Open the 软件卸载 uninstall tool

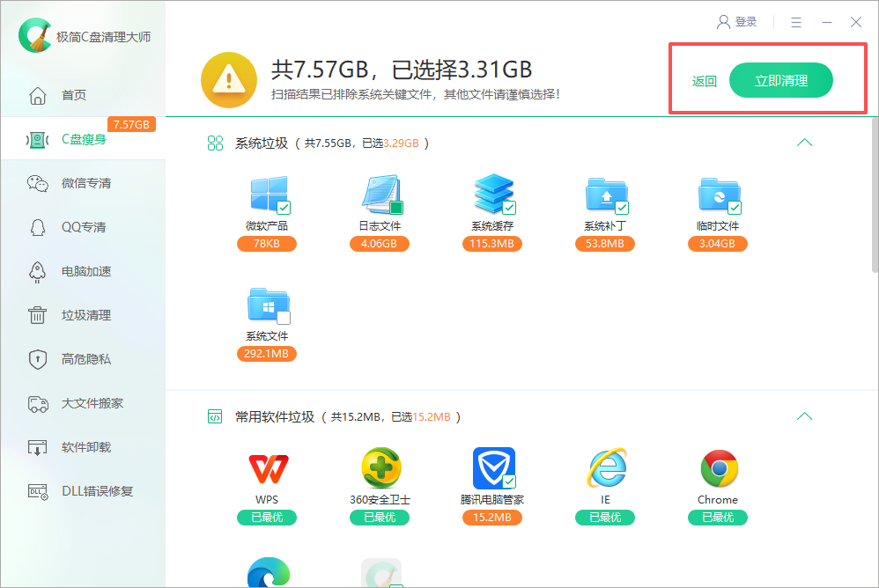83,447
